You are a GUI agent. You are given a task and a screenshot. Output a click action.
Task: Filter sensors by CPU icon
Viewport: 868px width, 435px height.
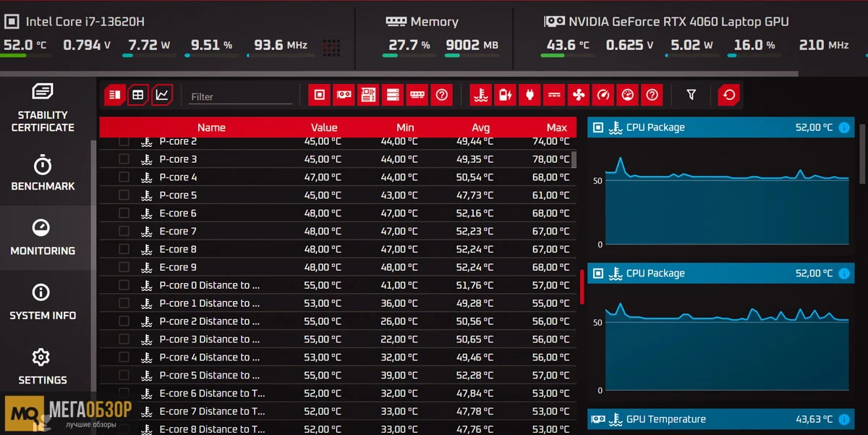(319, 95)
